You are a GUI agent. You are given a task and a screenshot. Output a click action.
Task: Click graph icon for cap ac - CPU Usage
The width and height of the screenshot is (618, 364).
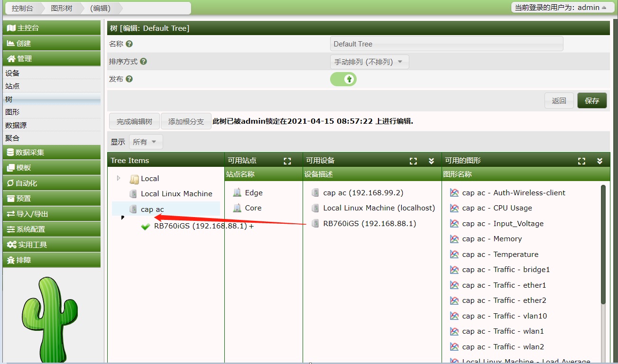pyautogui.click(x=454, y=208)
